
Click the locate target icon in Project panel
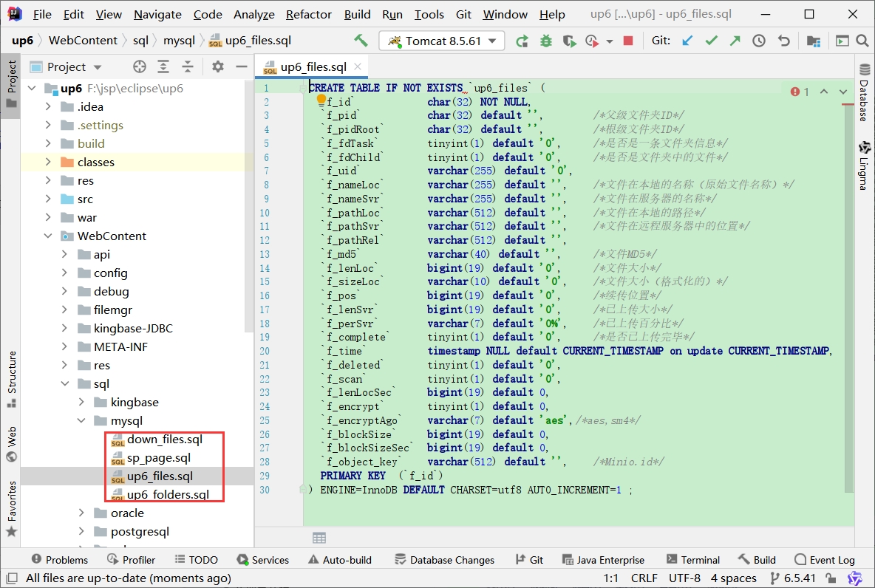140,66
